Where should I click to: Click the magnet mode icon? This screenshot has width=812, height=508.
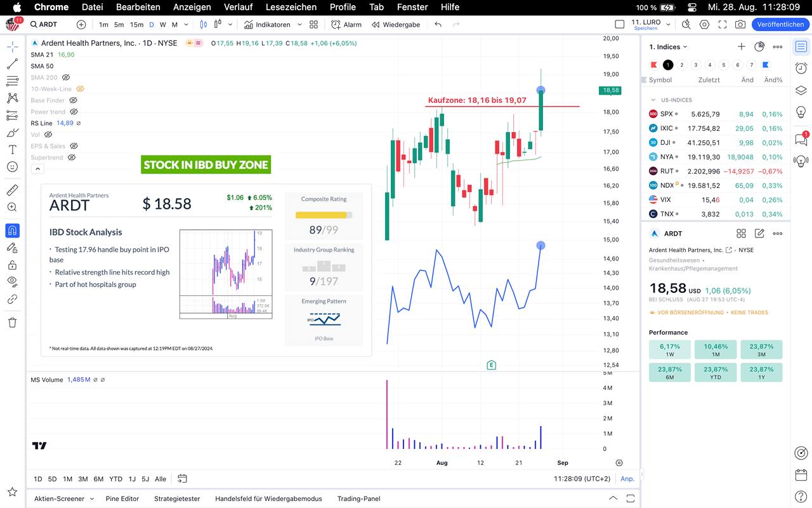(12, 231)
